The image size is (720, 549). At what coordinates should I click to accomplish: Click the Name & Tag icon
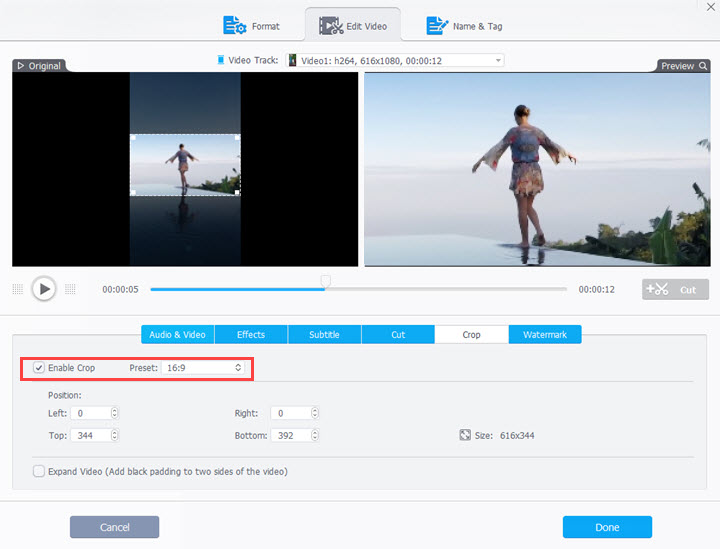(x=437, y=25)
